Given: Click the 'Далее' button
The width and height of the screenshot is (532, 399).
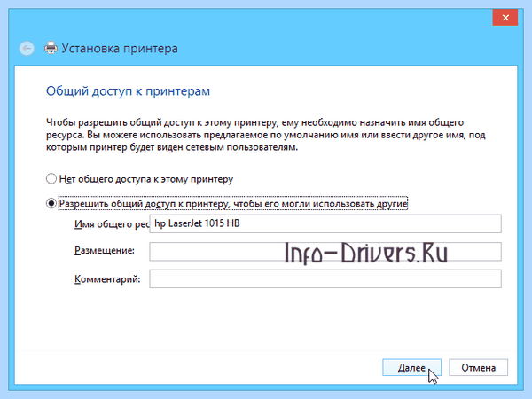Looking at the screenshot, I should tap(412, 367).
